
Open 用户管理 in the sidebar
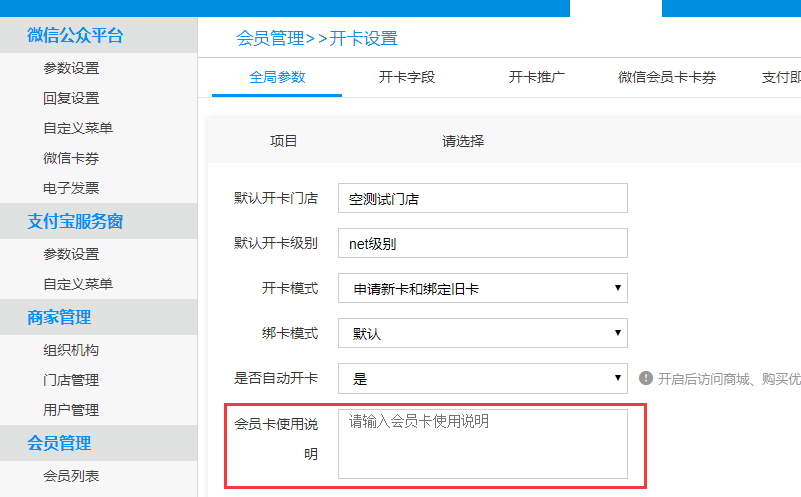pyautogui.click(x=71, y=410)
